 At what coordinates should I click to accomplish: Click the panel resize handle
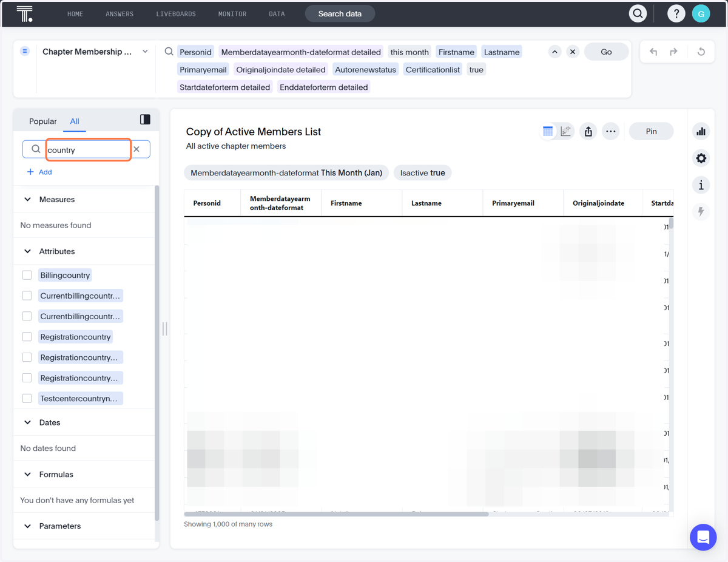coord(164,329)
